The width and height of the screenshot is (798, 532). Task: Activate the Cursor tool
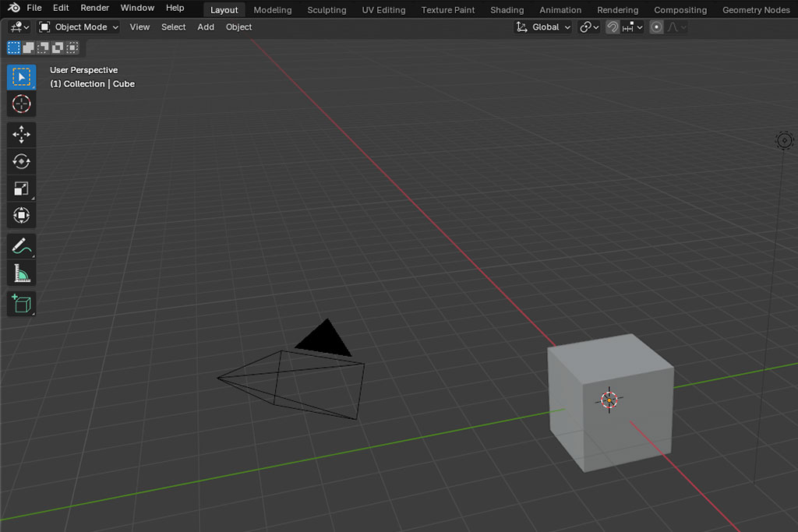pos(21,104)
